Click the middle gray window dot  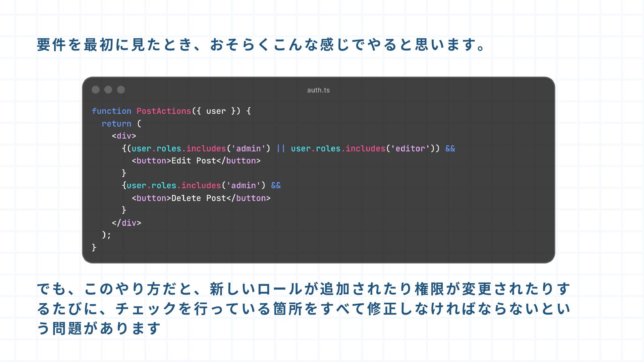(x=108, y=89)
